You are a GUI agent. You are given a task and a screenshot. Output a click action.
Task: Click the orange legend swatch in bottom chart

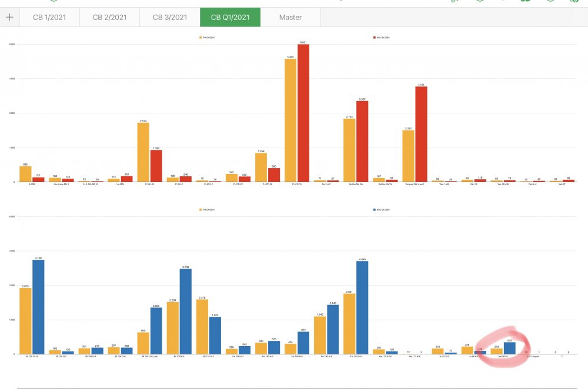click(x=201, y=210)
